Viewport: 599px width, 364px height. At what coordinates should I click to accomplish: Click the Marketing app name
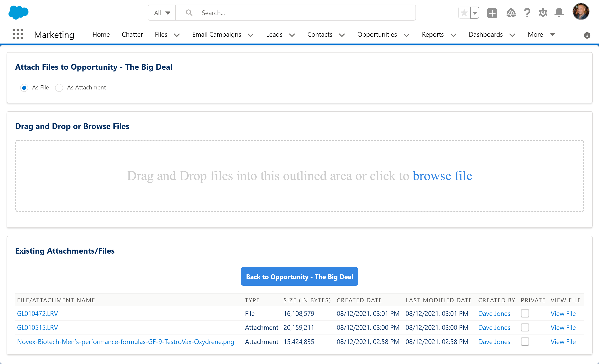54,35
